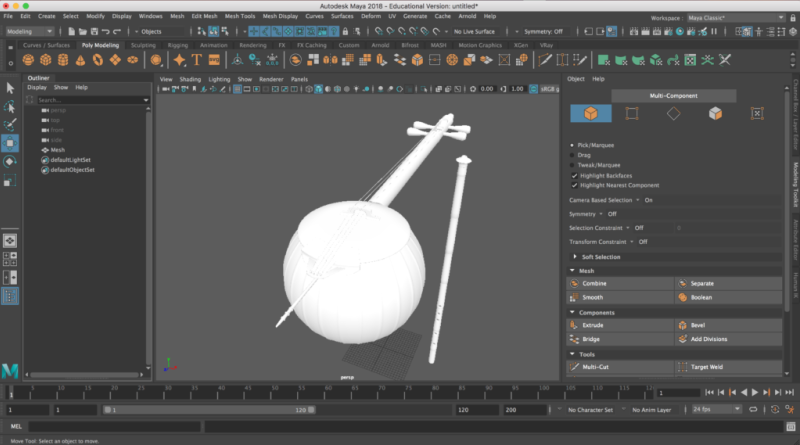Viewport: 800px width, 445px height.
Task: Select the Paint Selection tool
Action: pyautogui.click(x=10, y=124)
